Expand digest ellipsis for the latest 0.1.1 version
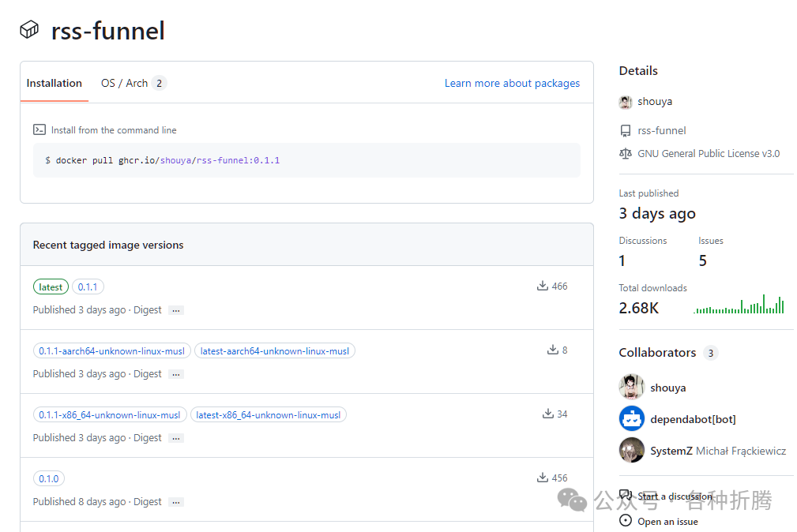The image size is (797, 532). point(176,310)
